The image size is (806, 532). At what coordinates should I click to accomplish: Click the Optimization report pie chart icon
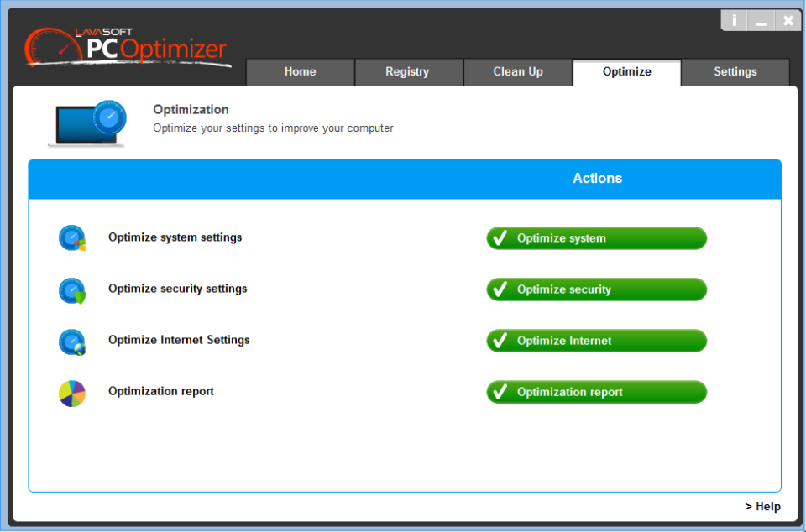72,394
